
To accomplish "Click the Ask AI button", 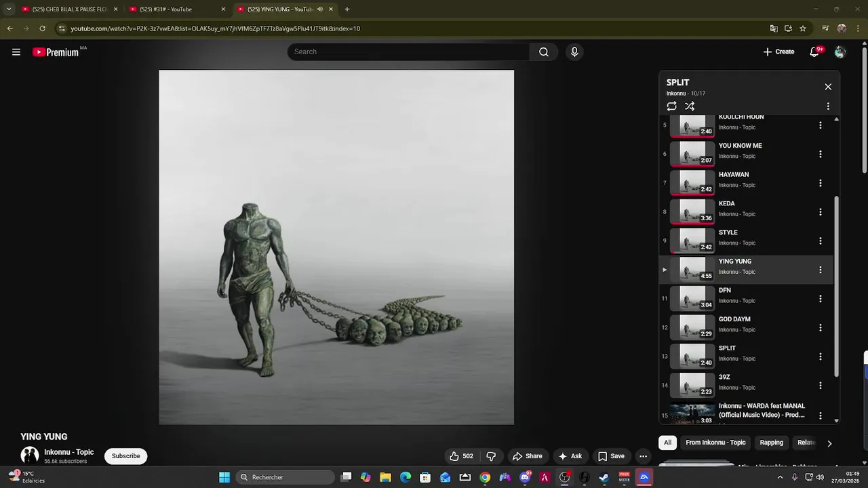I will coord(570,456).
